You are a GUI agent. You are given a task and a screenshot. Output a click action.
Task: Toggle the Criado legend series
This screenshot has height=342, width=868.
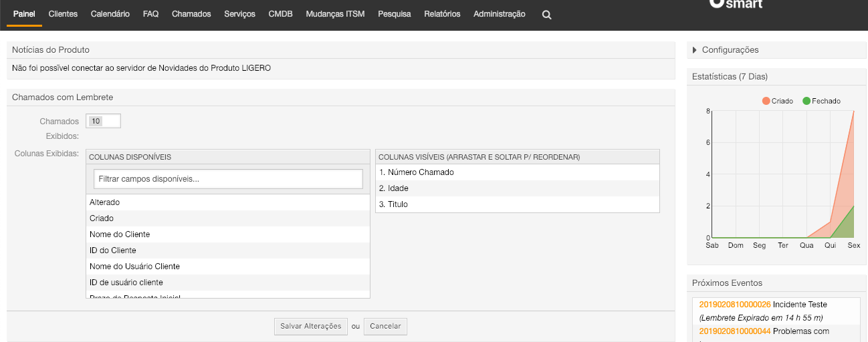click(x=778, y=101)
